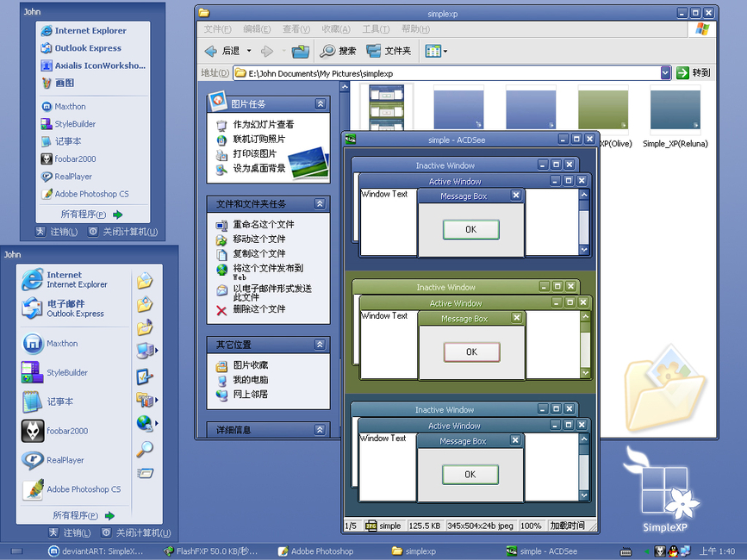Click the 转到 go button

pyautogui.click(x=694, y=73)
